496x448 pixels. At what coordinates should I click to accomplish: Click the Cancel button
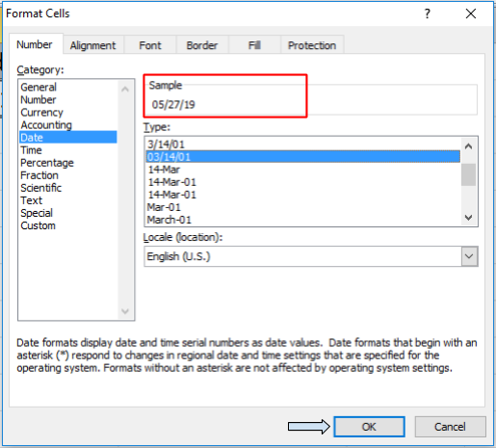(x=450, y=427)
